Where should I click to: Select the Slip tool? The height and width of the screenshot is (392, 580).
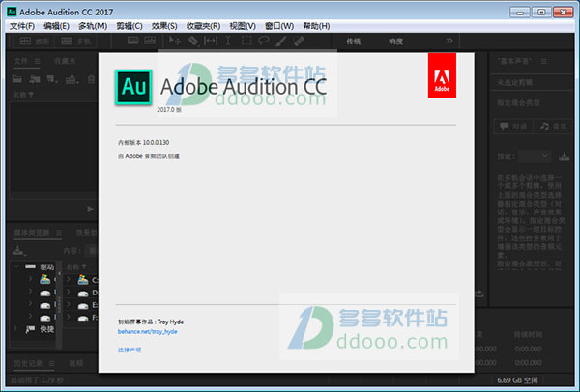(211, 41)
